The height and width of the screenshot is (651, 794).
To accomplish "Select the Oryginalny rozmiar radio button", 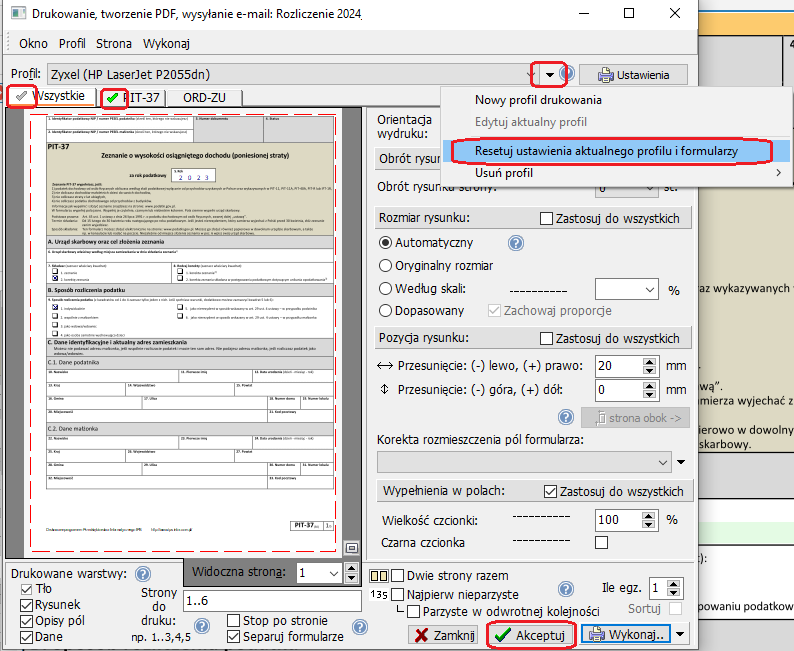I will [x=386, y=266].
